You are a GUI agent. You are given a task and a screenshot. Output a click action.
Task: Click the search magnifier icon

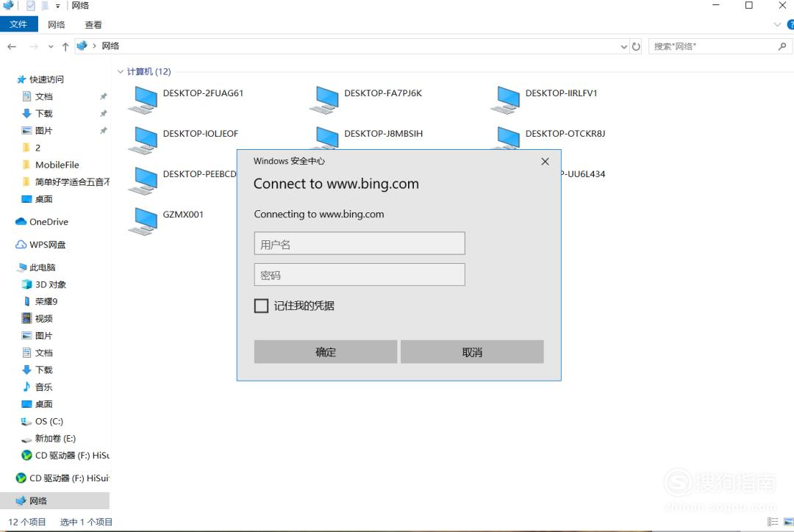[x=782, y=46]
